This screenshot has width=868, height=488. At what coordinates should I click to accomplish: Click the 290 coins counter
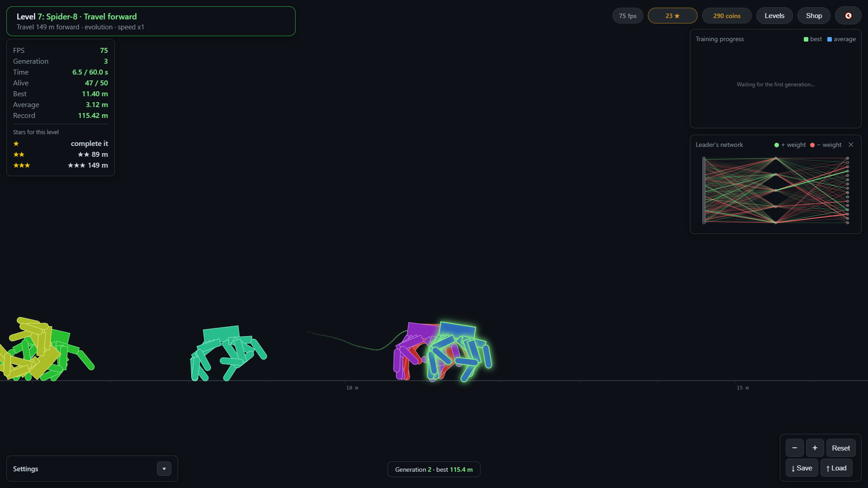tap(726, 16)
